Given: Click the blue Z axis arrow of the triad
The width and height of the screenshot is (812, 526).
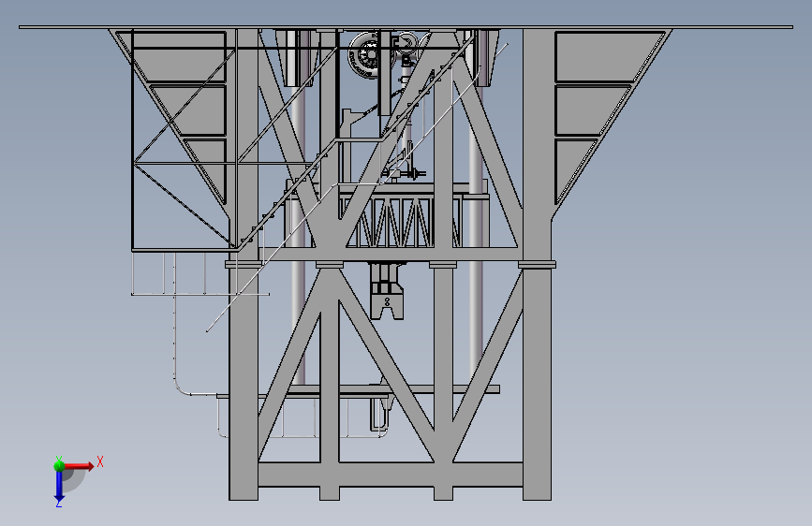Looking at the screenshot, I should point(59,487).
